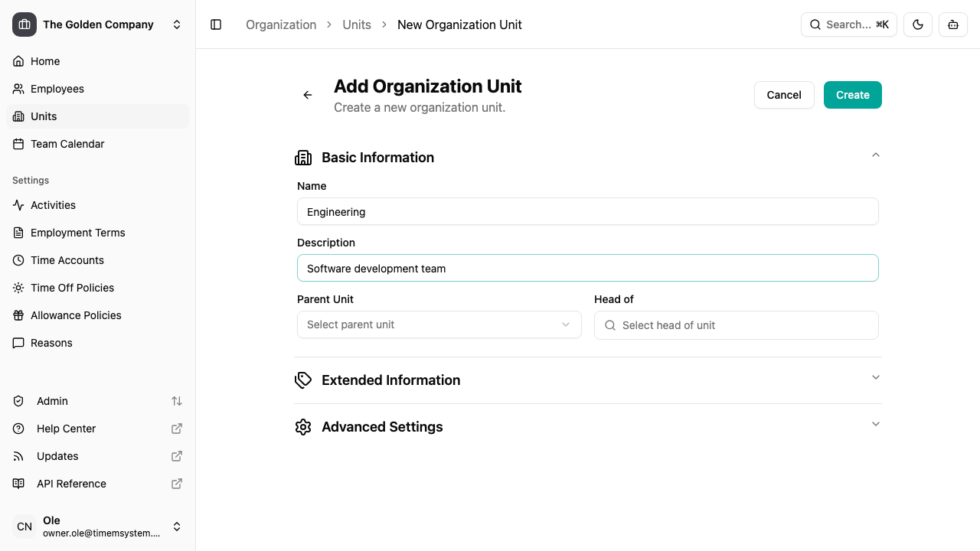Image resolution: width=980 pixels, height=551 pixels.
Task: Open the Units breadcrumb link
Action: (x=357, y=24)
